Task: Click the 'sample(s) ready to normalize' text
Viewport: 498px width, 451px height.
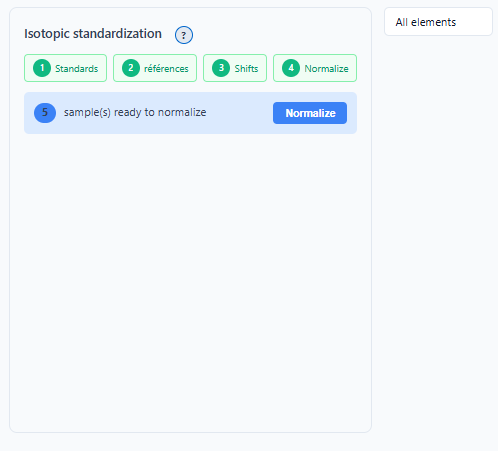Action: click(x=135, y=113)
